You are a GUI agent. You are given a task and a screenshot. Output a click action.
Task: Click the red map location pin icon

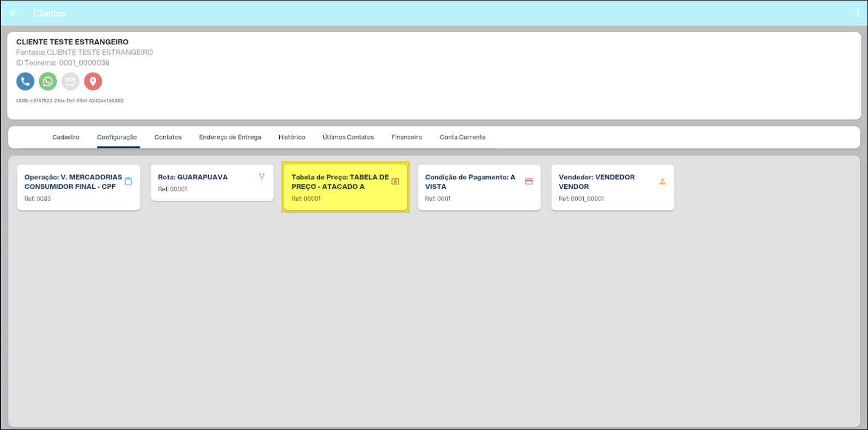[93, 82]
